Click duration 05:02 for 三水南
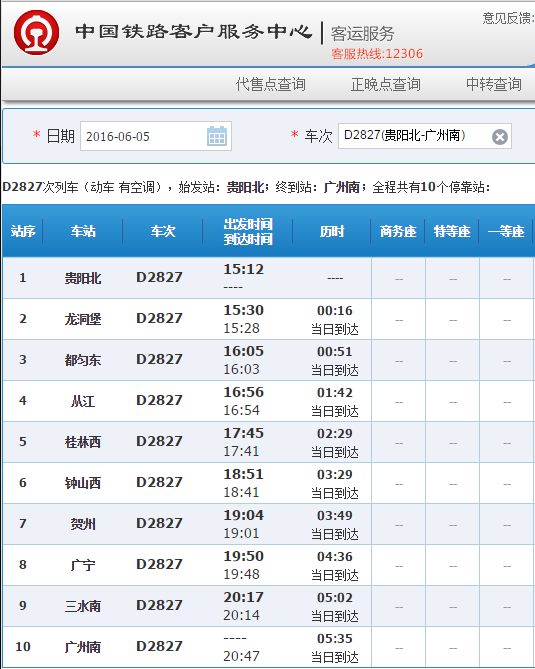Viewport: 535px width, 669px height. 334,597
